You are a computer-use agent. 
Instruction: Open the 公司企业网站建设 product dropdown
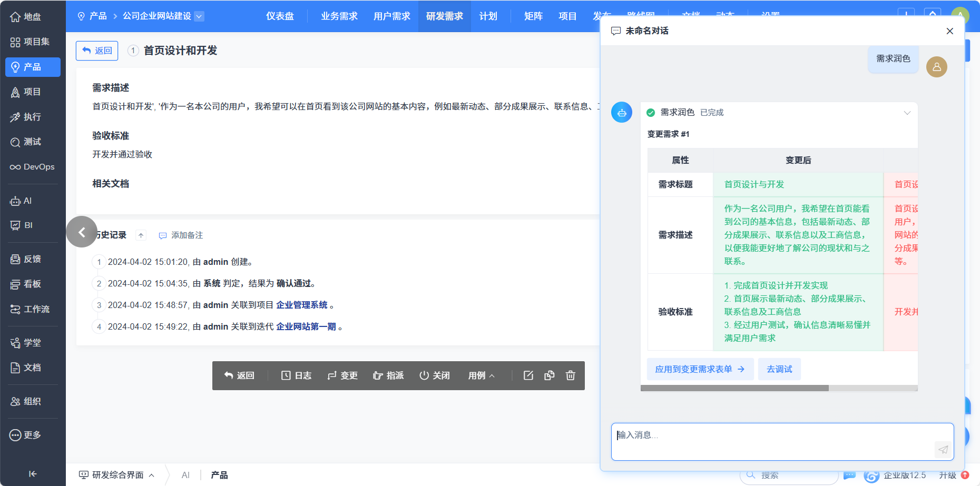point(199,16)
